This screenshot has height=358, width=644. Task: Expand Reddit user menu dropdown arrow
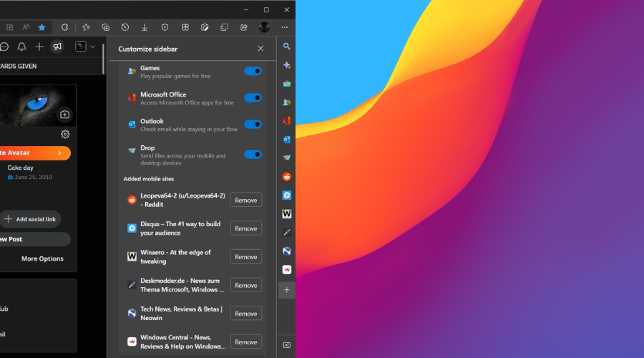[x=93, y=47]
